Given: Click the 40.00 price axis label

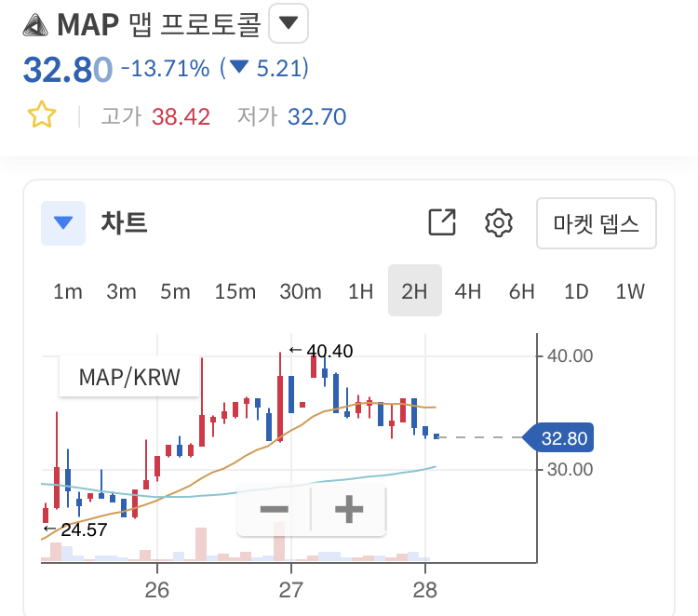Looking at the screenshot, I should (x=570, y=356).
